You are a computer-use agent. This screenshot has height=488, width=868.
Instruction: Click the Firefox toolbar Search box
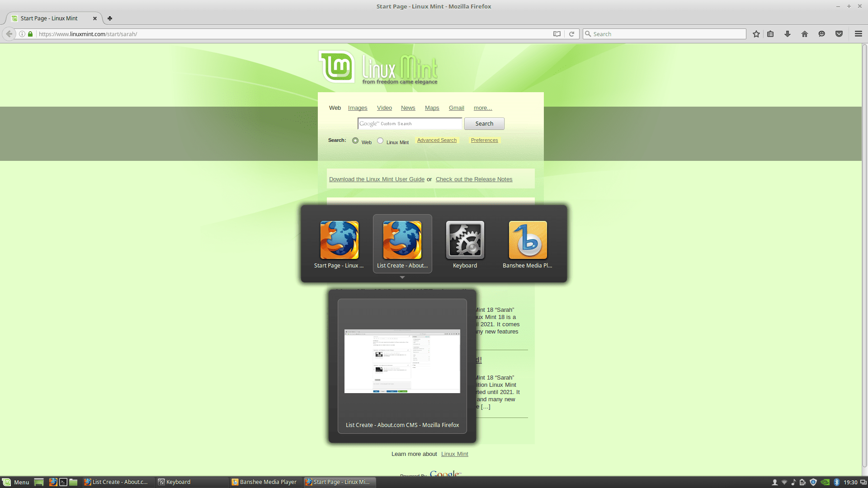click(665, 34)
